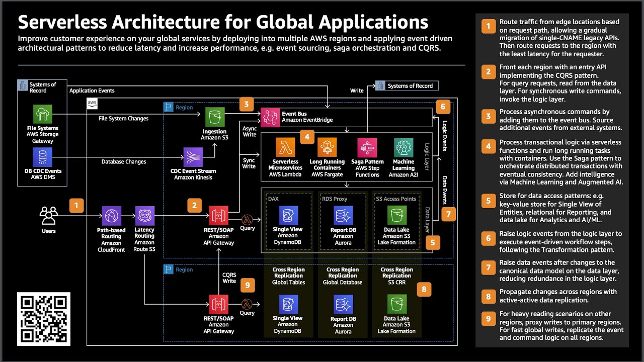Select the Lambda Query icon beside the DAX box
The height and width of the screenshot is (362, 644).
pos(247,219)
